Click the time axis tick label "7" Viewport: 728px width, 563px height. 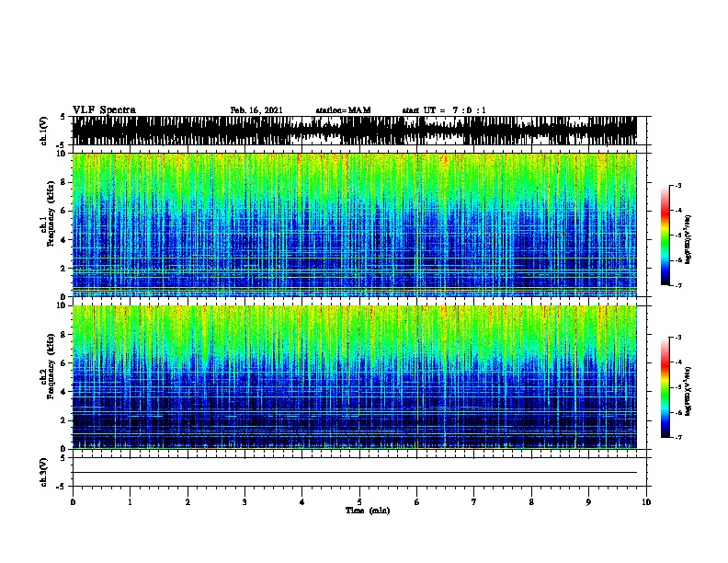[x=474, y=502]
